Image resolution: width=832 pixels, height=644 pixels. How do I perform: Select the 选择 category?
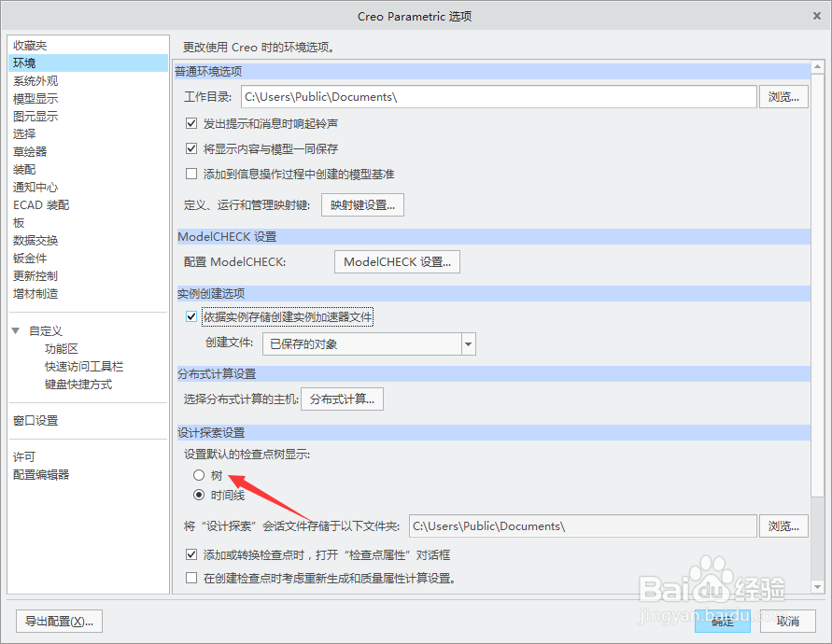pos(24,134)
